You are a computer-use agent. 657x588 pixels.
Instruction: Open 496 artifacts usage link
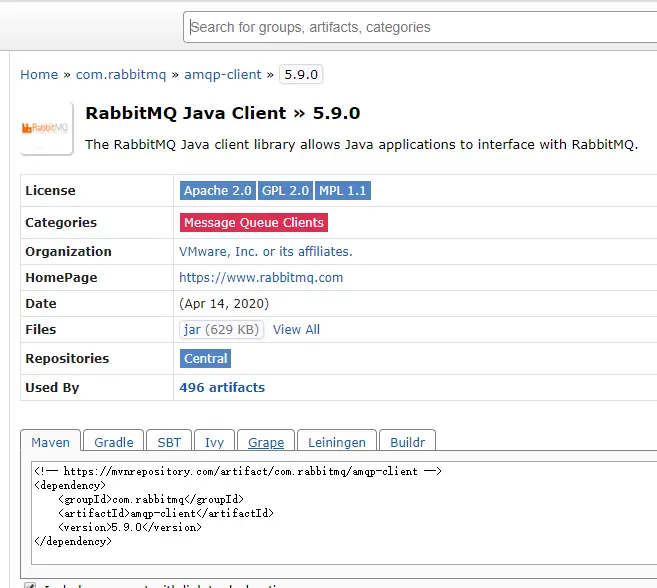click(x=222, y=387)
